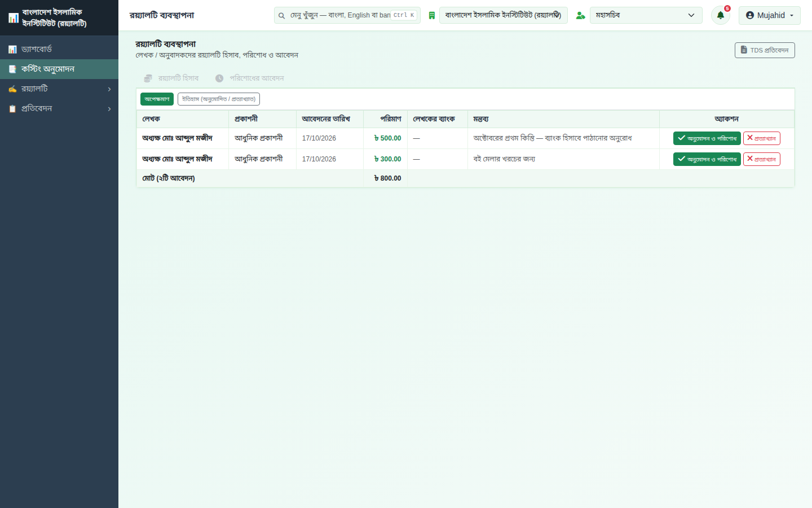The image size is (812, 508).
Task: Focus the menu search input field
Action: click(x=347, y=15)
